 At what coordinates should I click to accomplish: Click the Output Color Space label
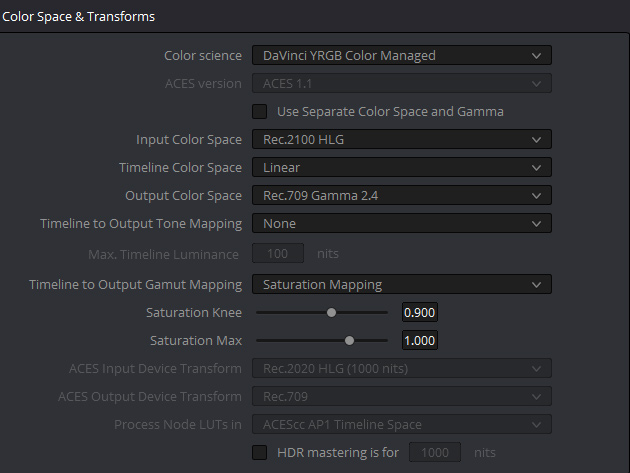(184, 195)
